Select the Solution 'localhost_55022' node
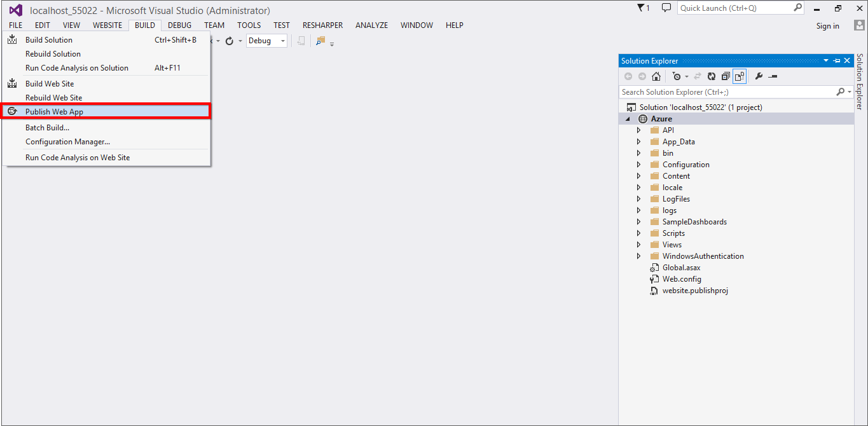 coord(701,107)
